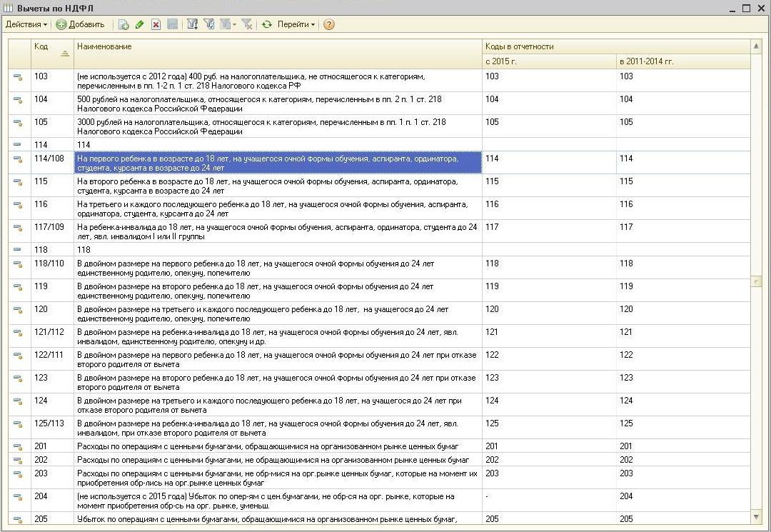This screenshot has width=771, height=532.
Task: Click the help question mark icon
Action: click(328, 24)
